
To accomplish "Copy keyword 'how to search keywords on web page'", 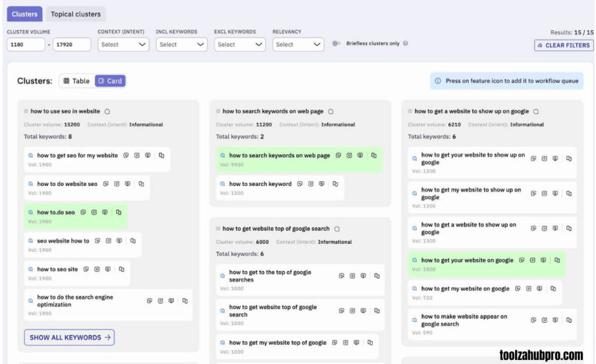I will (x=374, y=155).
